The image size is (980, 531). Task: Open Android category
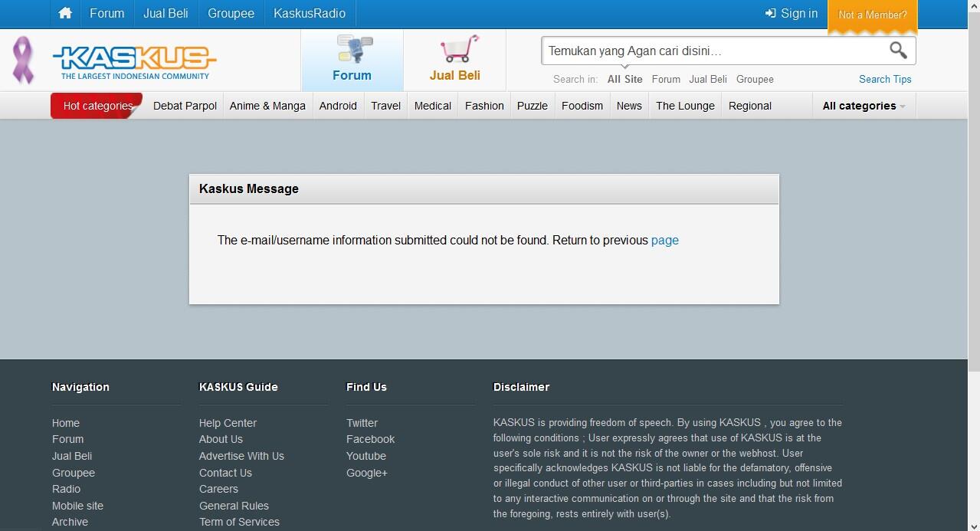pos(338,106)
